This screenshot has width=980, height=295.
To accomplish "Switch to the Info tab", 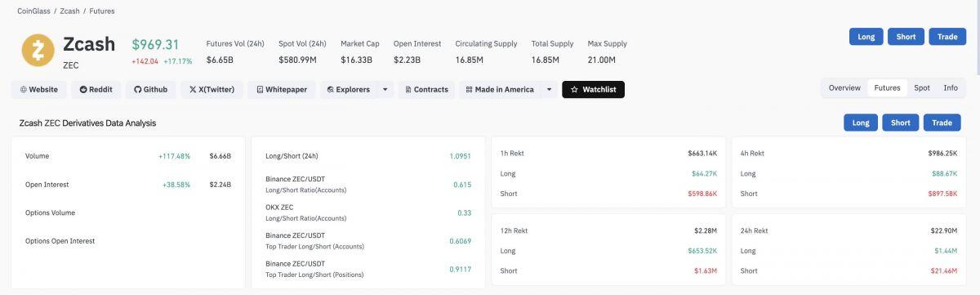I will pyautogui.click(x=951, y=87).
